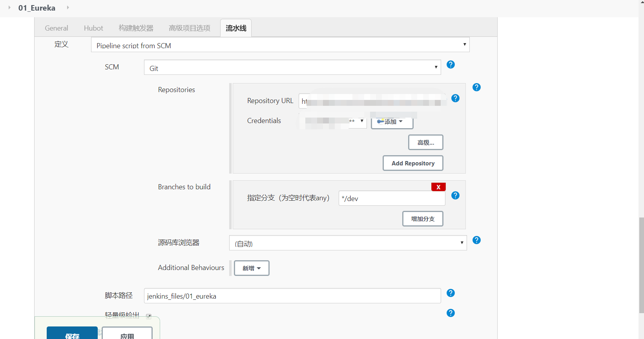Show help for Repository URL
Image resolution: width=644 pixels, height=339 pixels.
click(455, 98)
